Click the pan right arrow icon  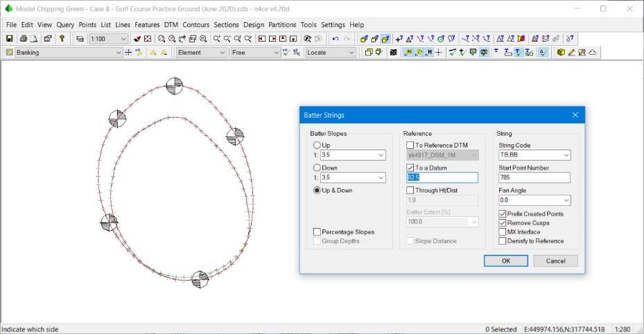click(272, 39)
